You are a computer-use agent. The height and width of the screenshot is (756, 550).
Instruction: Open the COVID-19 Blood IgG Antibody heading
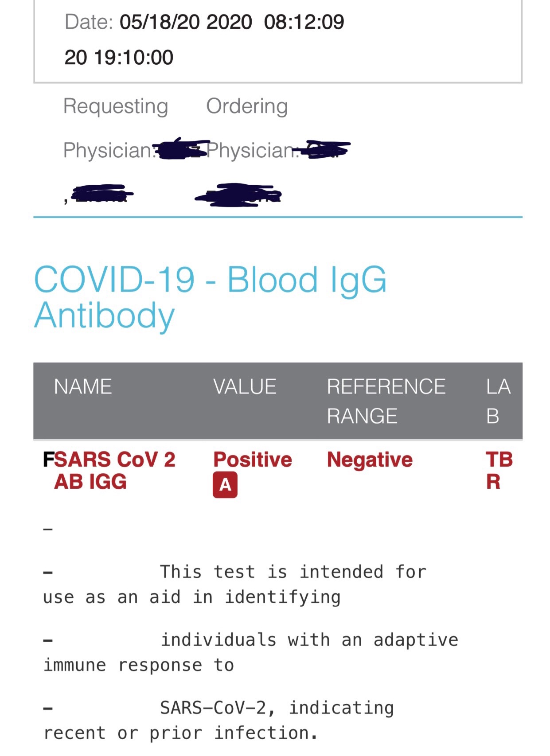click(x=210, y=297)
